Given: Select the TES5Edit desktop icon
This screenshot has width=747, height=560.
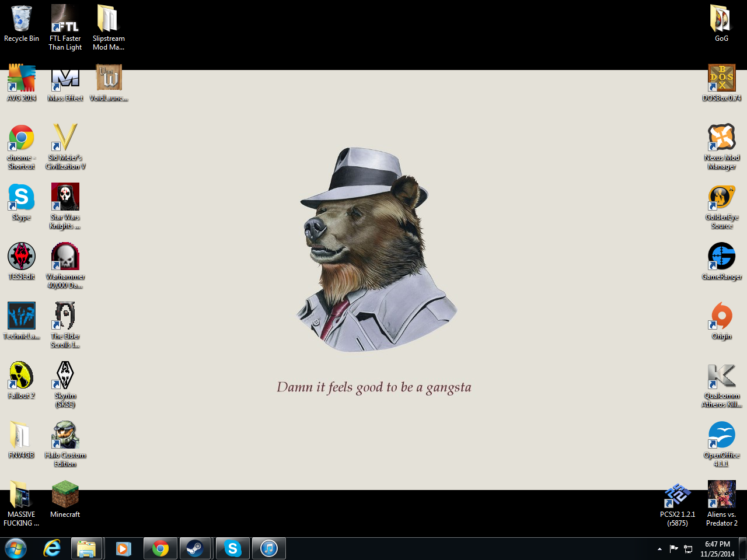Looking at the screenshot, I should coord(22,262).
